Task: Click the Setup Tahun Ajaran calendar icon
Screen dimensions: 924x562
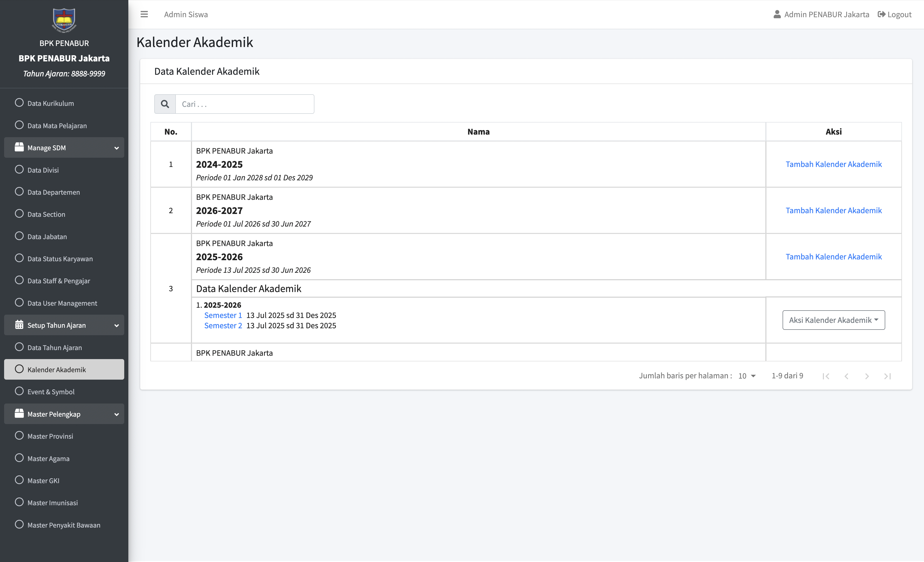Action: pyautogui.click(x=19, y=324)
